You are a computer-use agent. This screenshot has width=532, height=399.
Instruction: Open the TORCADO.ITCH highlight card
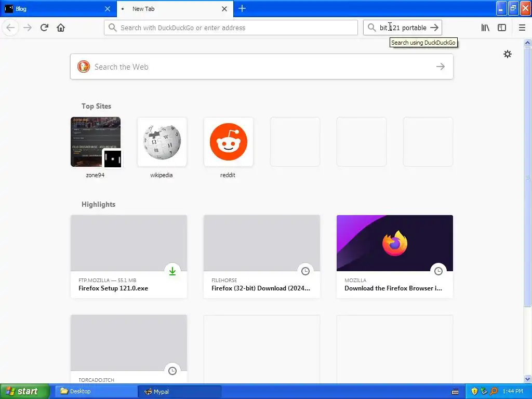click(x=129, y=349)
